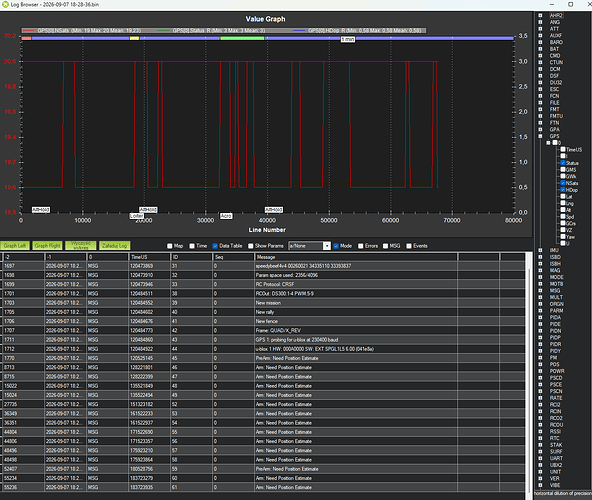Select the GPS tree item label

554,136
